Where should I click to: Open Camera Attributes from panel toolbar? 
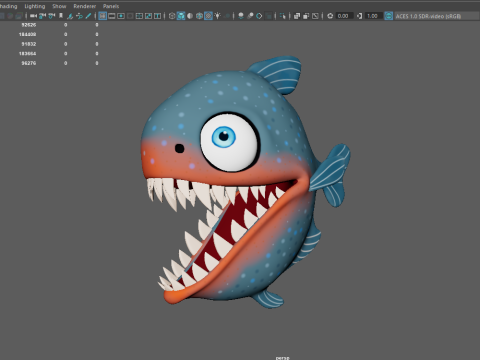pos(52,16)
